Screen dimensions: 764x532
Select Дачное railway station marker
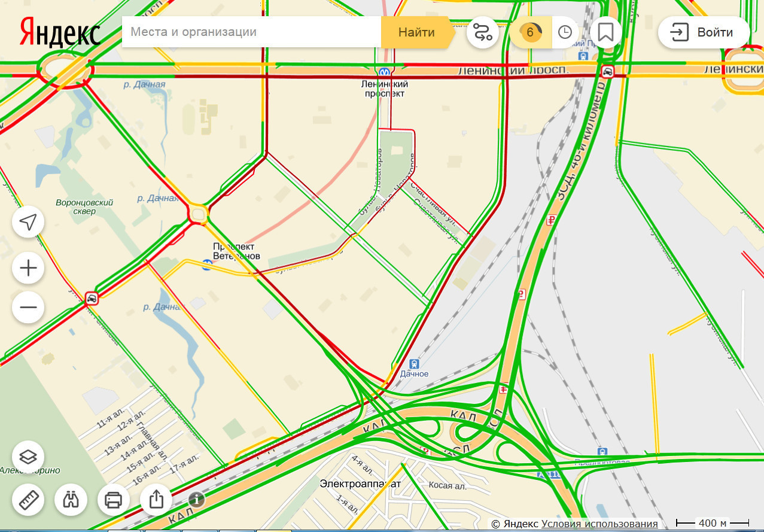click(413, 364)
